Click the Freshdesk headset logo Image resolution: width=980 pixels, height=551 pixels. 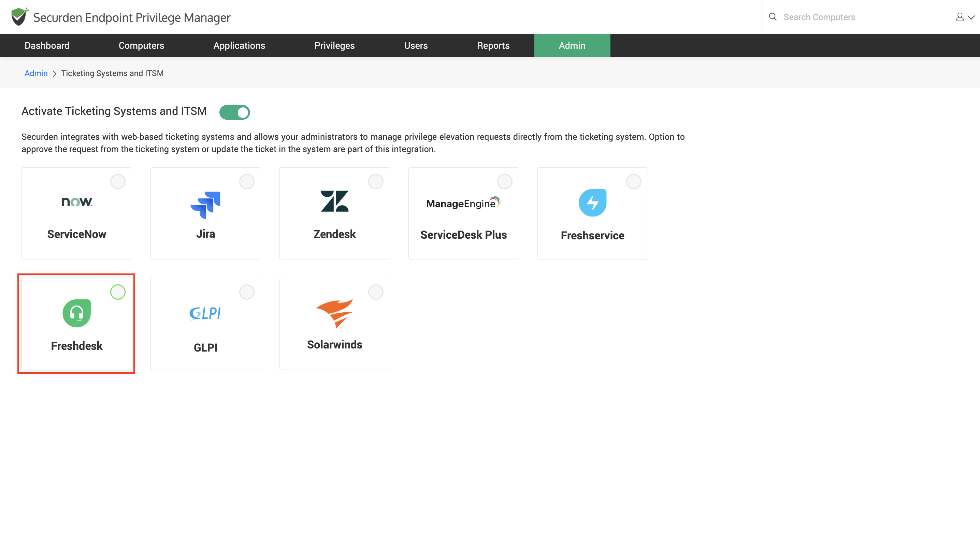76,313
